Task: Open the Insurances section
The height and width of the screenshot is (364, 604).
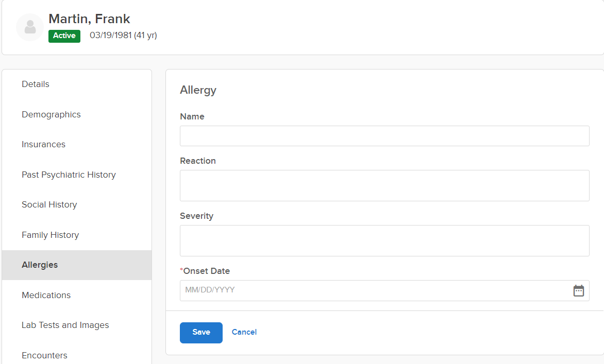Action: click(43, 145)
